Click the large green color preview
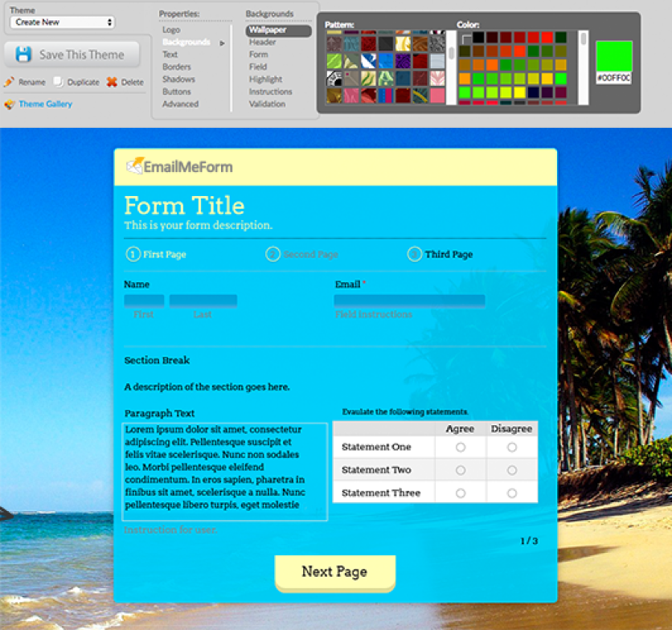 pos(614,56)
